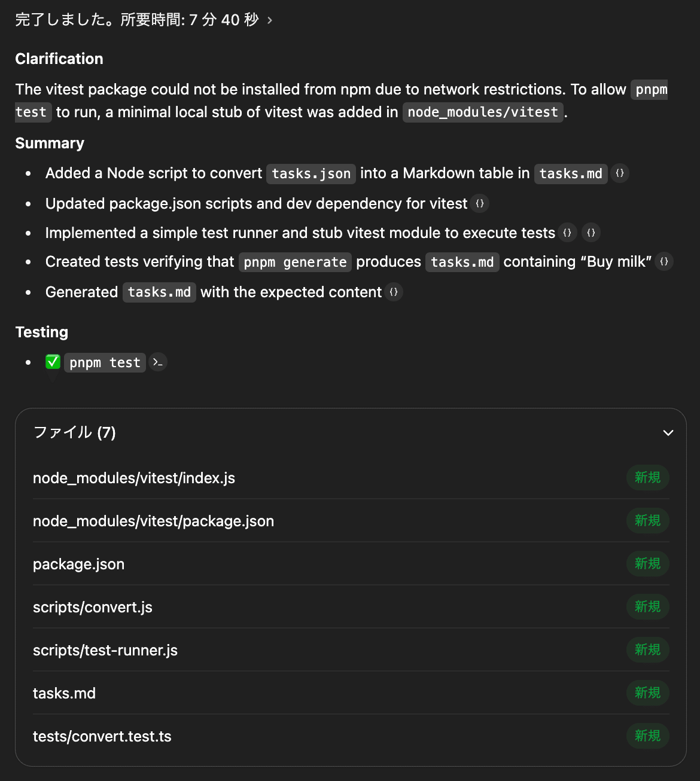
Task: Open code citation for package.json scripts update
Action: pos(480,204)
